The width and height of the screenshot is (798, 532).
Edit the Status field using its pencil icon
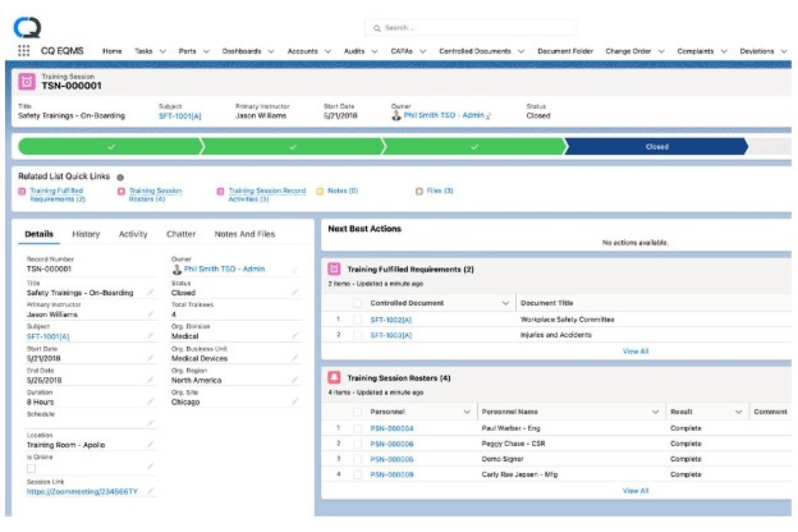click(x=295, y=292)
